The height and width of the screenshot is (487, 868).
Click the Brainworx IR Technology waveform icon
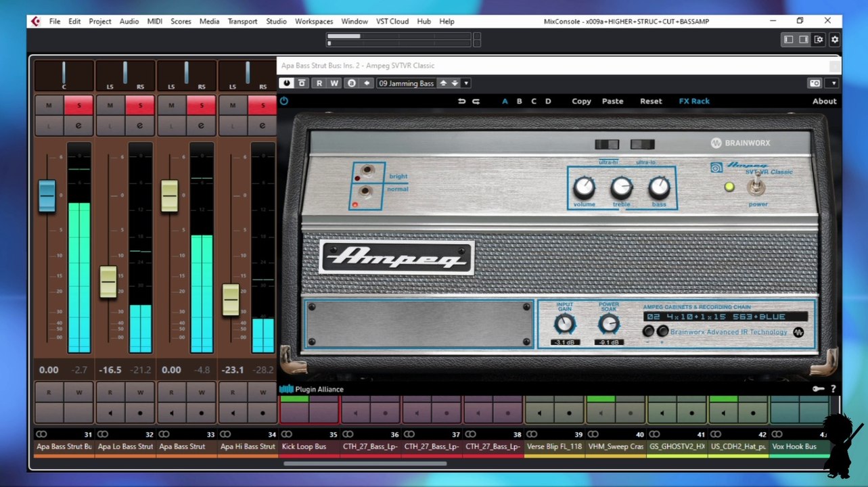pyautogui.click(x=798, y=332)
